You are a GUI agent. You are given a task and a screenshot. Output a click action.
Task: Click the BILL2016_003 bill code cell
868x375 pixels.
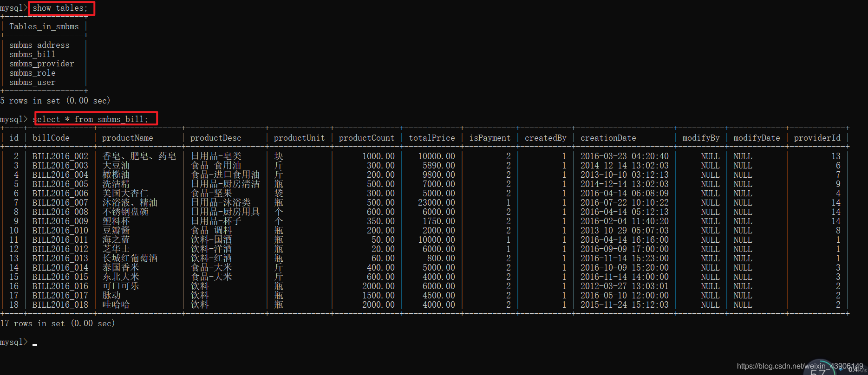(60, 166)
